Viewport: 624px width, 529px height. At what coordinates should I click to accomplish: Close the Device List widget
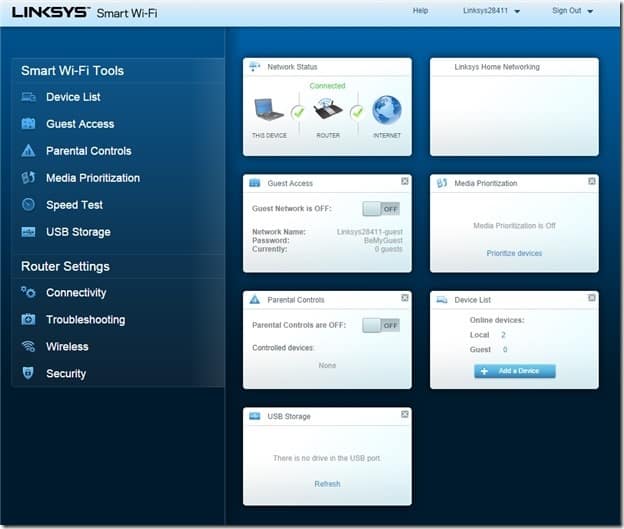(592, 298)
